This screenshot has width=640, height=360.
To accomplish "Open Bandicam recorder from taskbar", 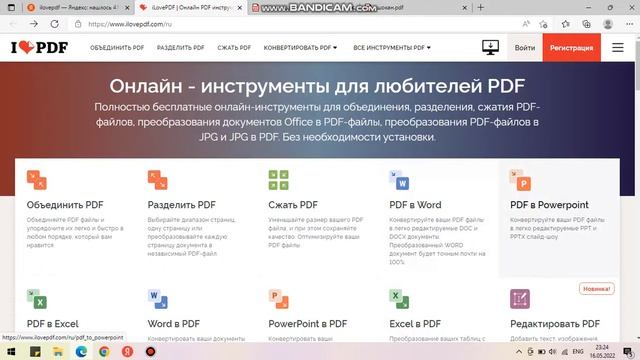I will click(x=151, y=351).
